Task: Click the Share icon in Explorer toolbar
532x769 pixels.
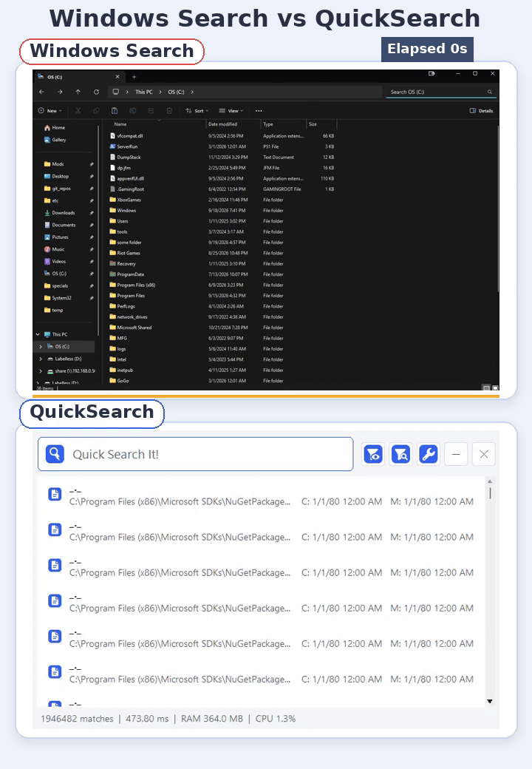Action: (151, 111)
